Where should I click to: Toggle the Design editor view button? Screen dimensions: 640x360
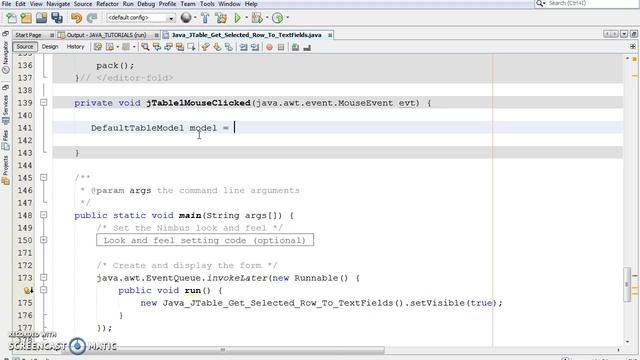50,47
